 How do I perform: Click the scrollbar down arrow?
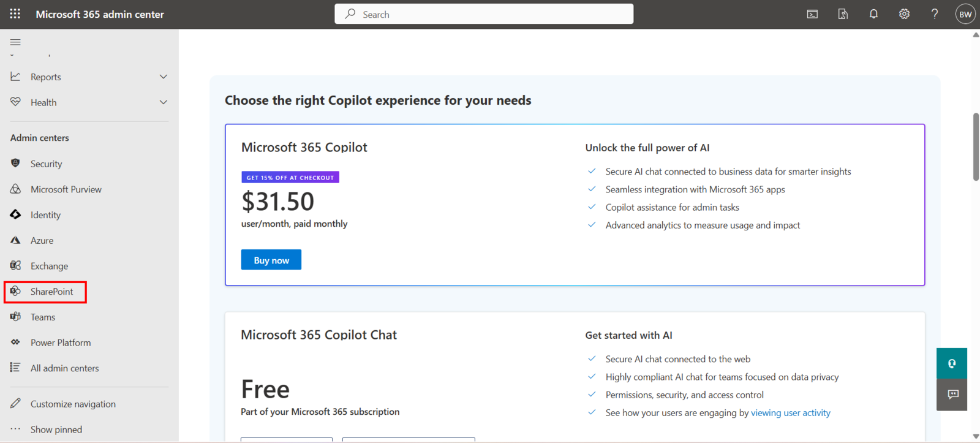point(976,436)
